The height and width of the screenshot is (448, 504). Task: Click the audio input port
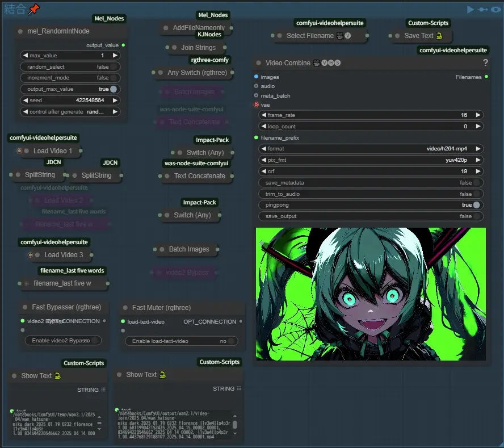pyautogui.click(x=256, y=86)
